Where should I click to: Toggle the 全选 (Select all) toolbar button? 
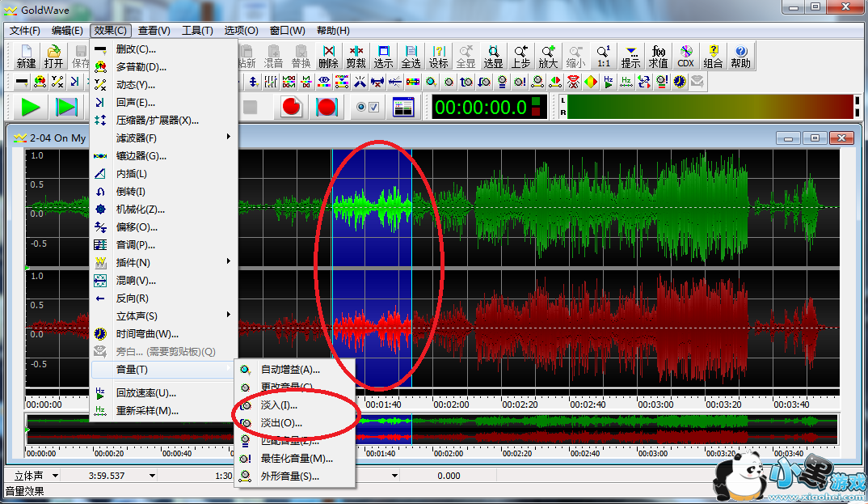coord(411,56)
